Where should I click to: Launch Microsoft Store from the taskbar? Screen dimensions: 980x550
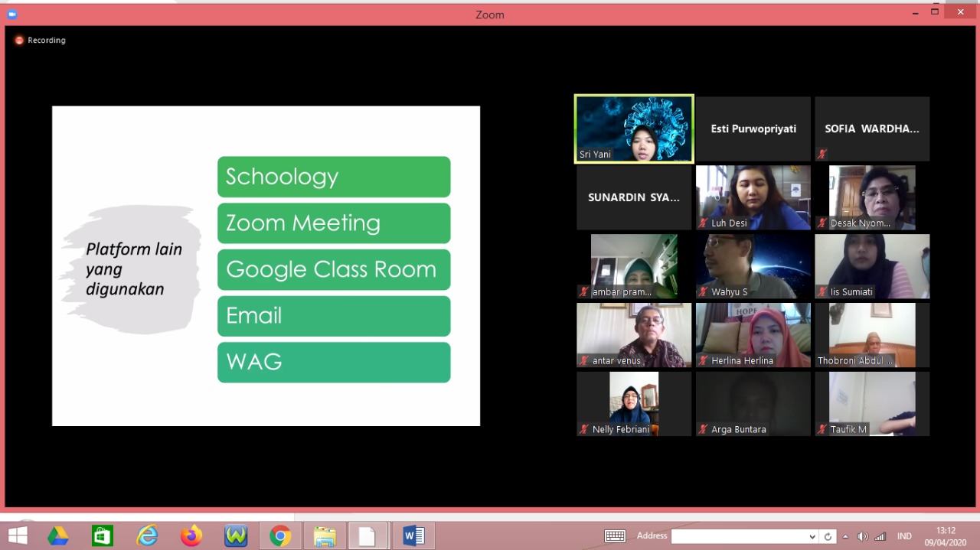103,536
